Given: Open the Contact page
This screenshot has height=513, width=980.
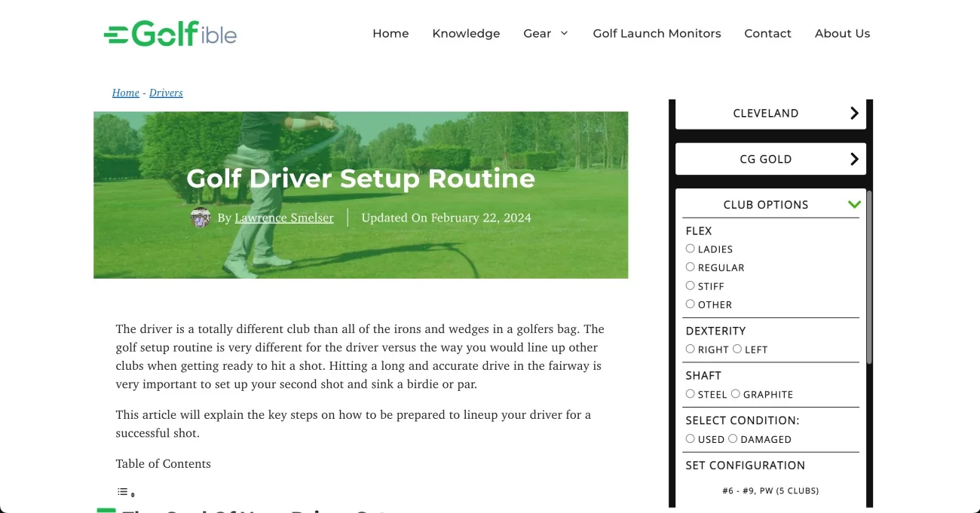Looking at the screenshot, I should click(767, 33).
